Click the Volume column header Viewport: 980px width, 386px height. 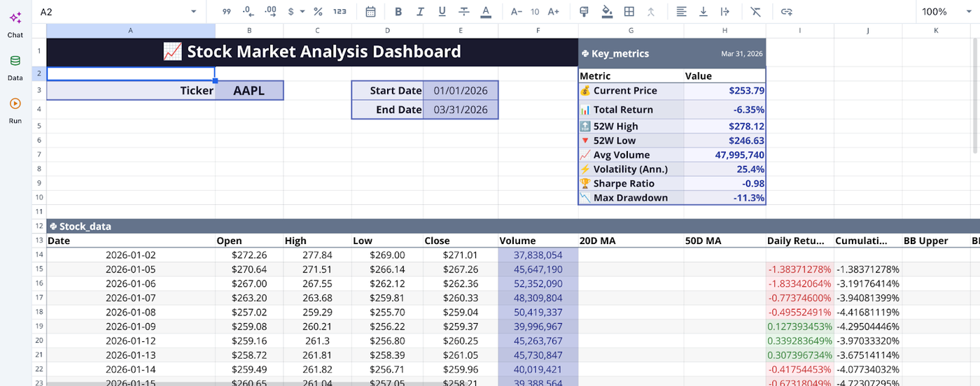point(538,241)
